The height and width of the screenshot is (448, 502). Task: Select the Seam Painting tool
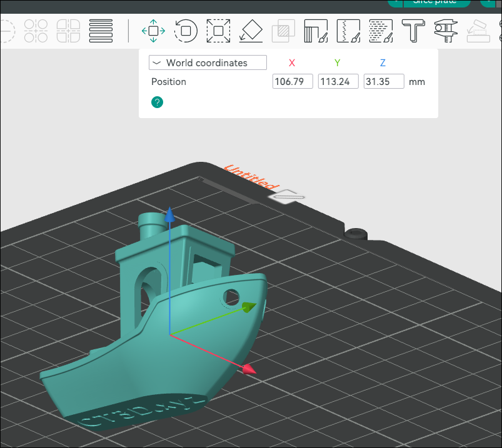pos(348,31)
